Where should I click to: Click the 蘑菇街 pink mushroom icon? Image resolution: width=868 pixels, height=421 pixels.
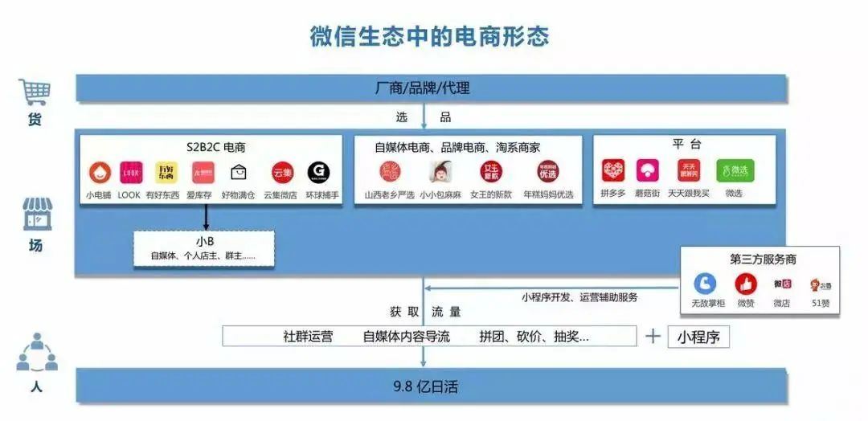[648, 171]
